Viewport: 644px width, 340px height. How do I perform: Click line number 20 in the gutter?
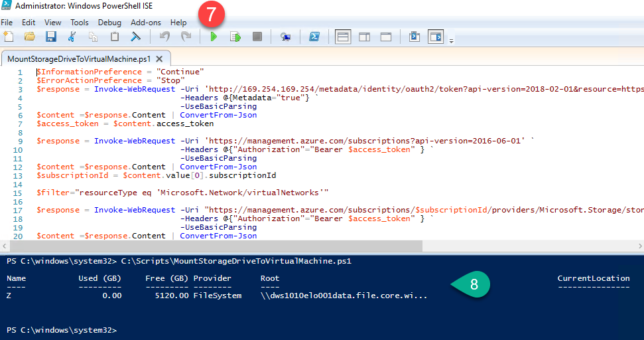coord(18,236)
